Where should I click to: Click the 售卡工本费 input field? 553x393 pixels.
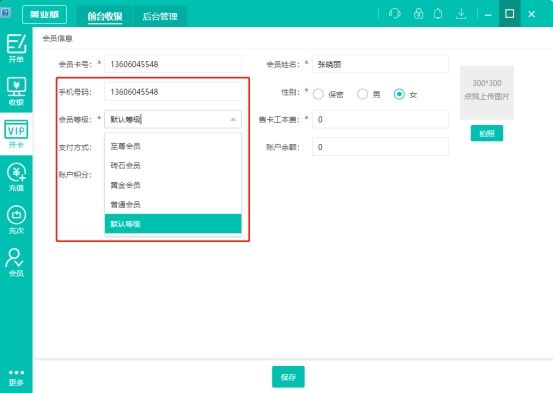(x=380, y=120)
